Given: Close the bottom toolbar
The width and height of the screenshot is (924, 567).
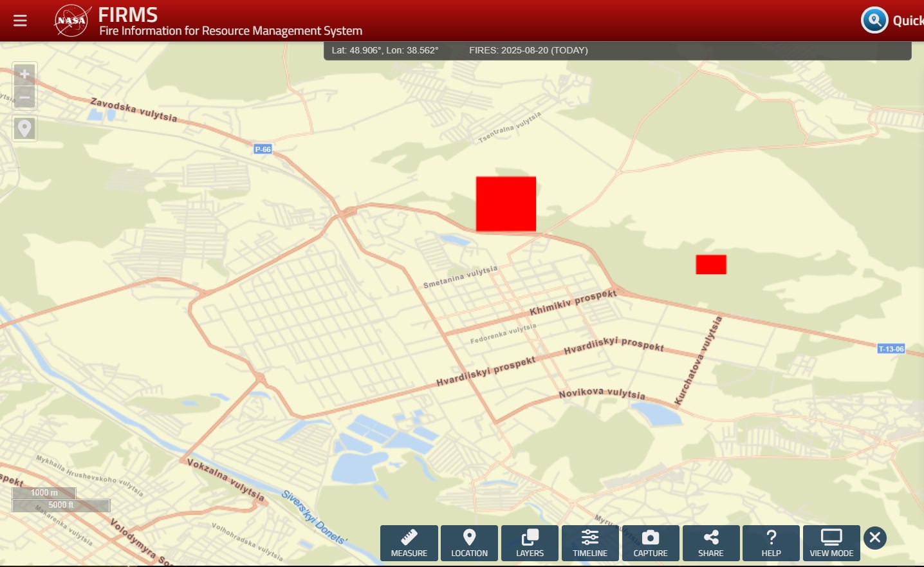Looking at the screenshot, I should (x=874, y=537).
